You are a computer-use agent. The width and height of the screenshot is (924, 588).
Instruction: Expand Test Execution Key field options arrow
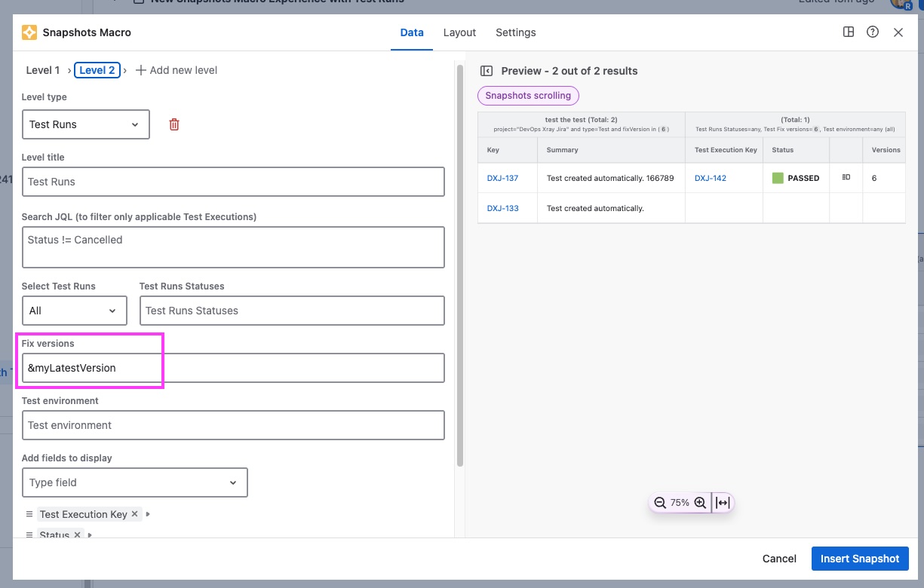click(148, 514)
